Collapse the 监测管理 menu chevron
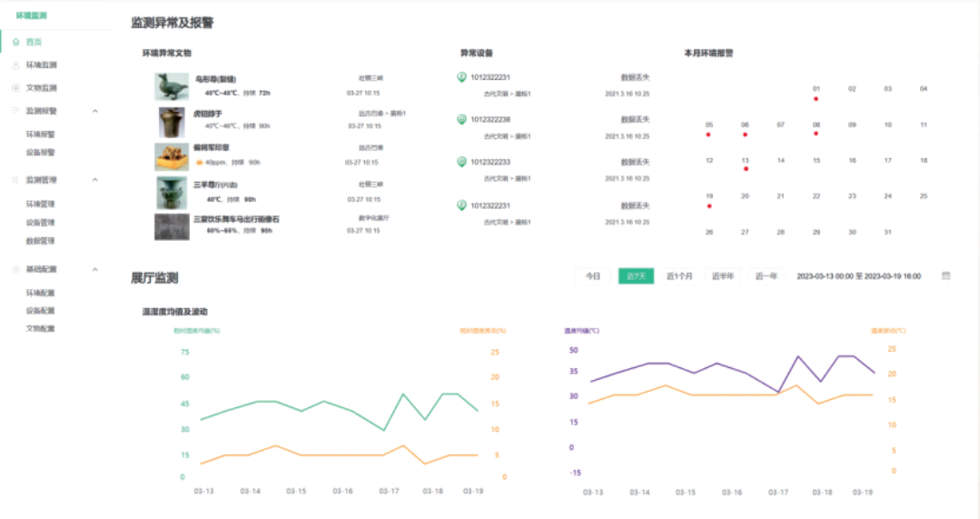Screen dimensions: 980x519 pyautogui.click(x=95, y=180)
